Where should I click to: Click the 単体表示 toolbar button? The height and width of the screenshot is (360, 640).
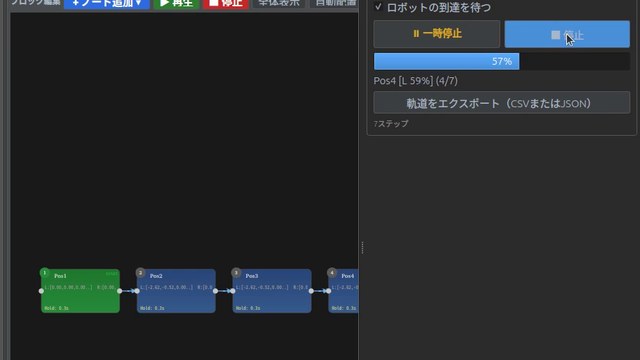click(279, 3)
